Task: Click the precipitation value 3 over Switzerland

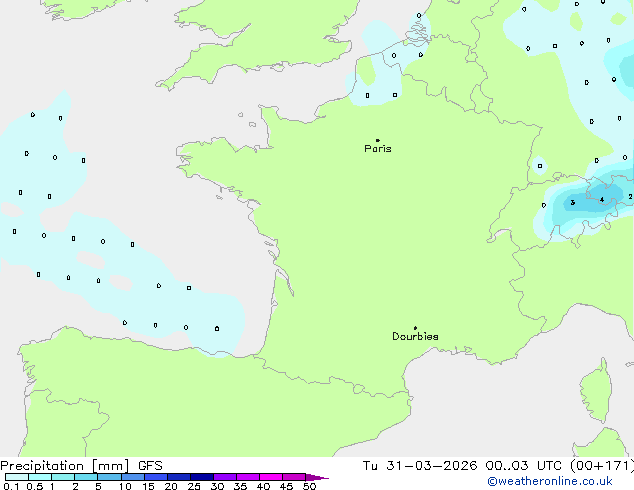Action: pos(572,203)
